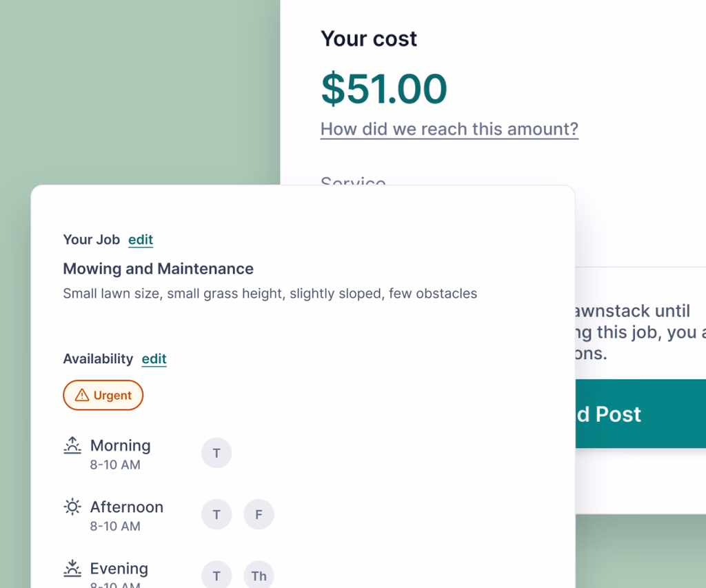Select the Morning time slot label
The height and width of the screenshot is (588, 706).
[x=120, y=446]
